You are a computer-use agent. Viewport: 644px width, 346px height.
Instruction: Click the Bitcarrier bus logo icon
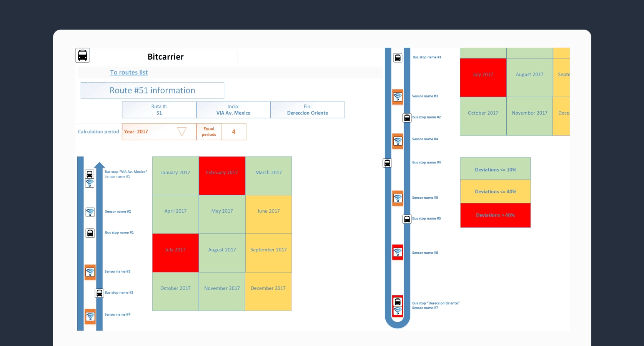point(82,55)
